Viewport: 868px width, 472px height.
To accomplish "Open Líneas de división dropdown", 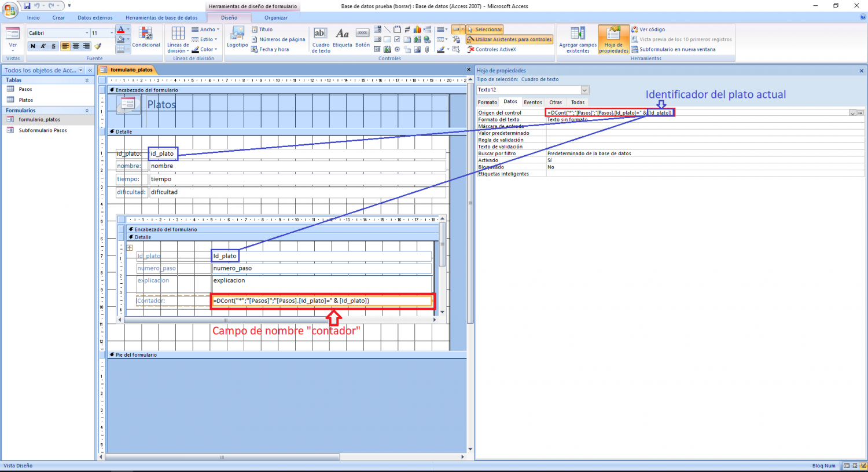I will coord(178,39).
